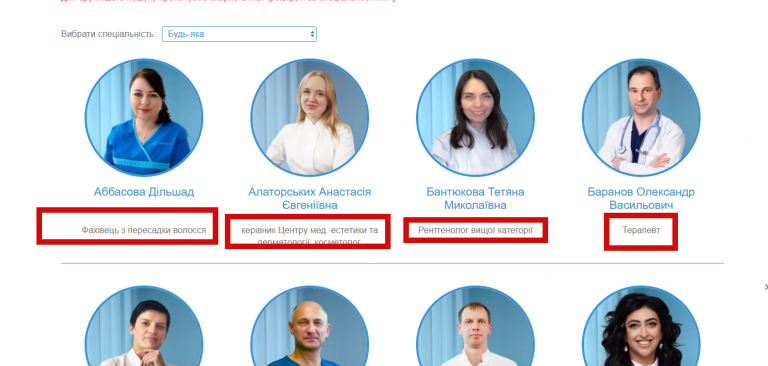768x366 pixels.
Task: Open Алаторських Анастасія Євгеніївна profile link
Action: coord(310,198)
